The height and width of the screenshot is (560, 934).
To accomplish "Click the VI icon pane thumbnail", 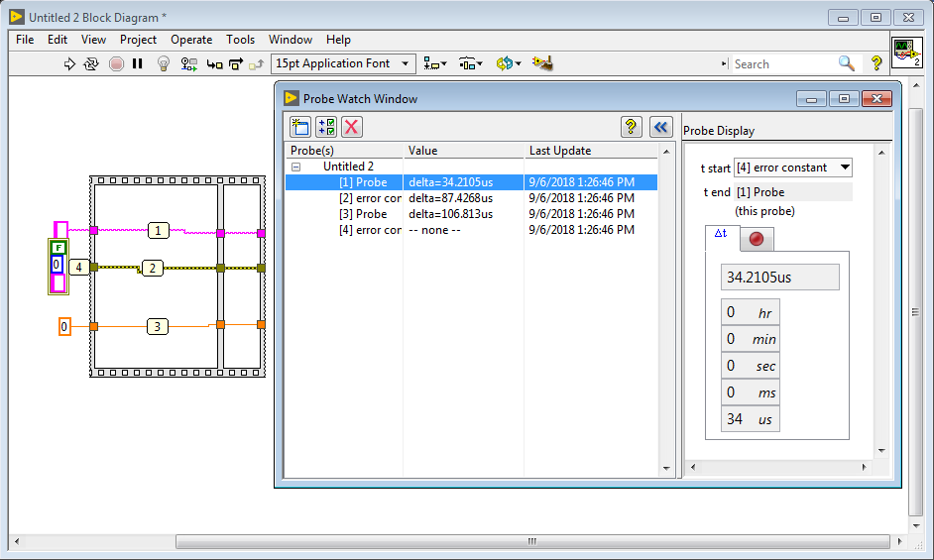I will (906, 53).
